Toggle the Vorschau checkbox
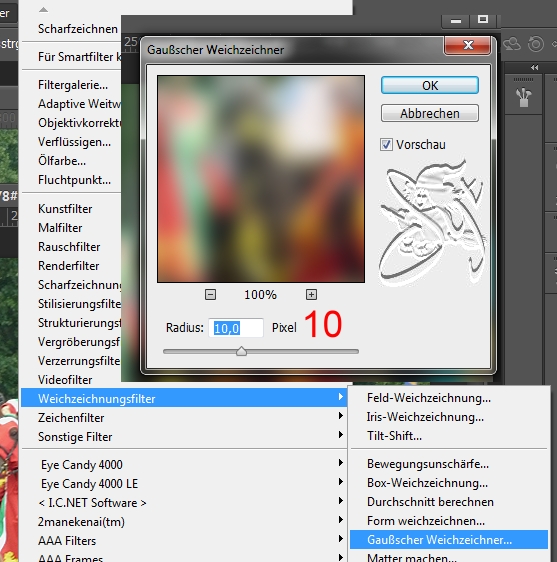Viewport: 557px width, 562px height. tap(386, 145)
